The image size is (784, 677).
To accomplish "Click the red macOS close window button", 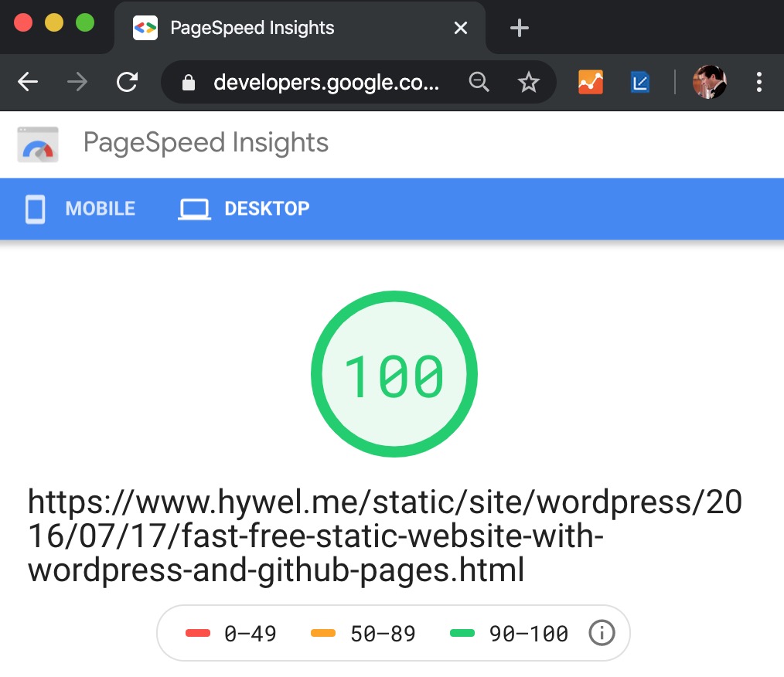I will (x=23, y=23).
